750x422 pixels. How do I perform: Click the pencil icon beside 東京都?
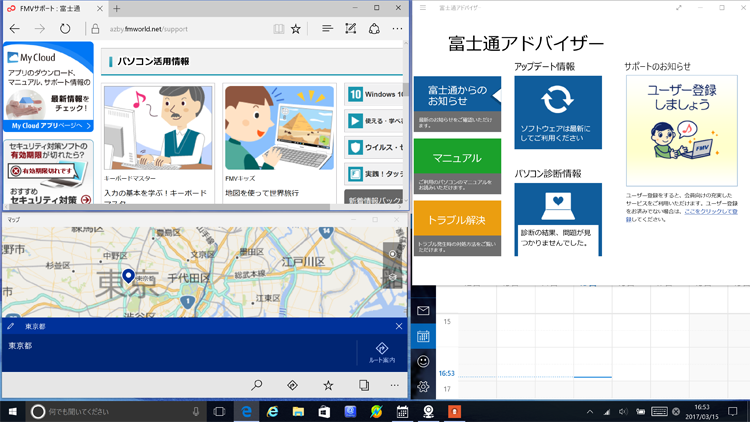tap(11, 326)
